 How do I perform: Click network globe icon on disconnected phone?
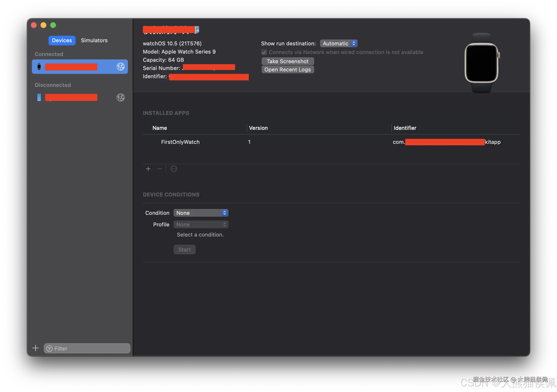(121, 98)
